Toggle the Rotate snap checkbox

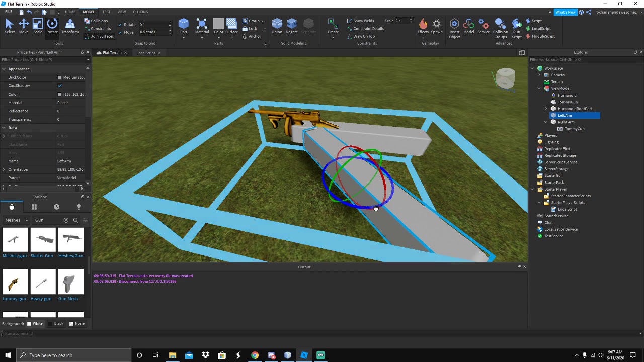(120, 24)
